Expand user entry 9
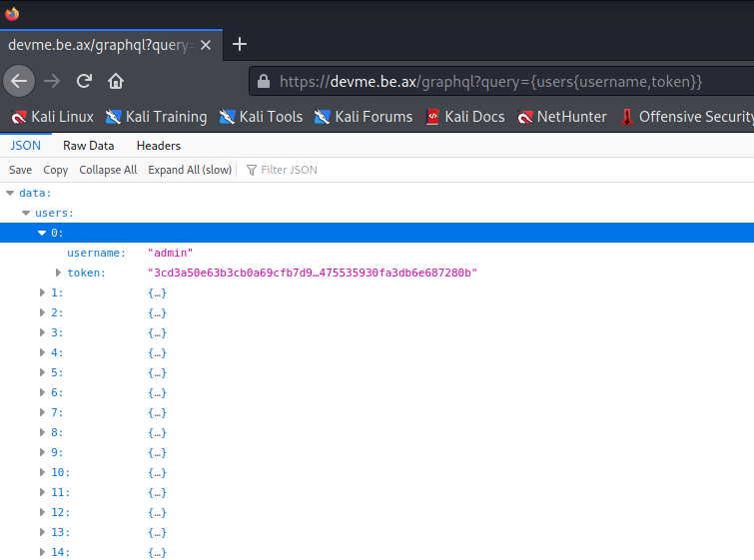 point(42,452)
